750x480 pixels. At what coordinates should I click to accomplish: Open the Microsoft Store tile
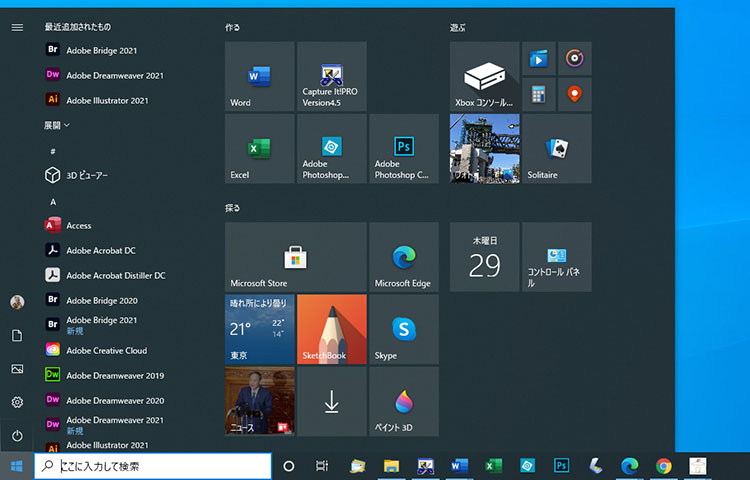point(295,257)
